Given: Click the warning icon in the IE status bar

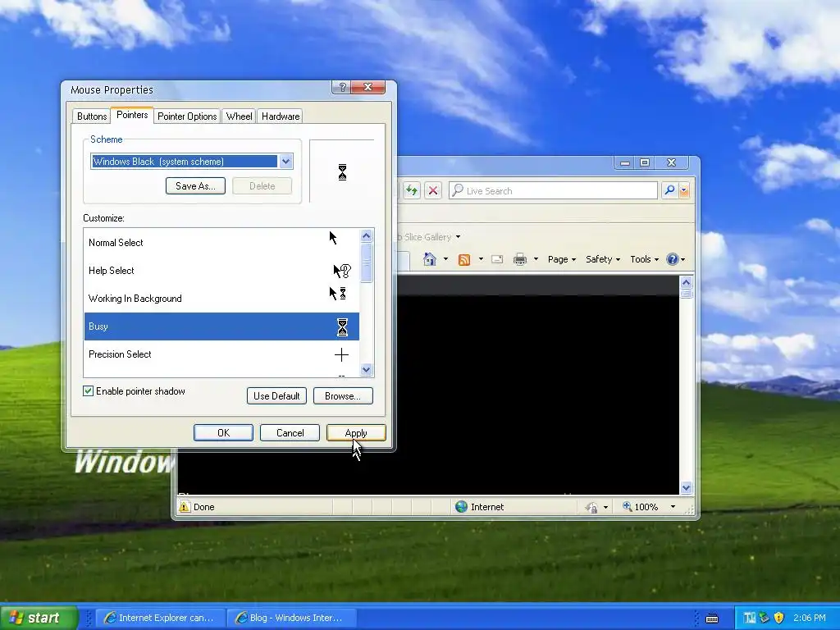Looking at the screenshot, I should [185, 507].
